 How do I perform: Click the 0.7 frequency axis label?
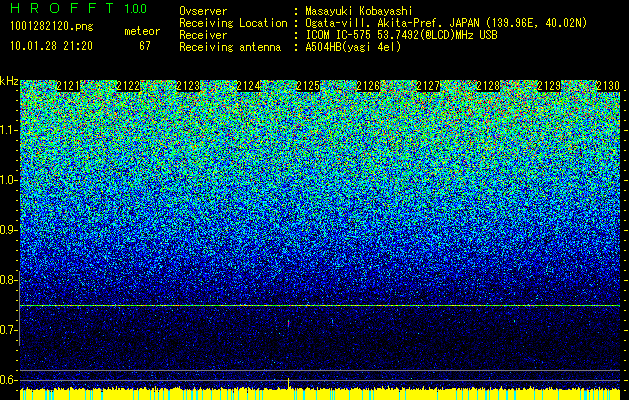pos(7,330)
